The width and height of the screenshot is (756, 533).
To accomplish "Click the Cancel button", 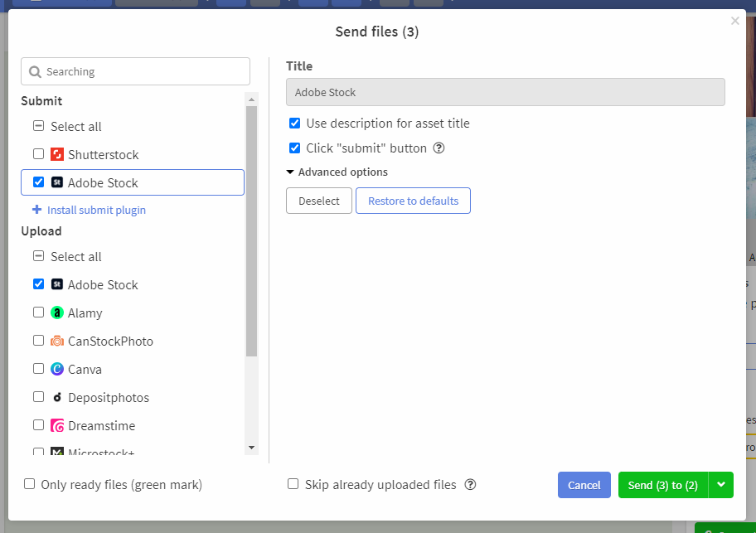I will click(584, 485).
